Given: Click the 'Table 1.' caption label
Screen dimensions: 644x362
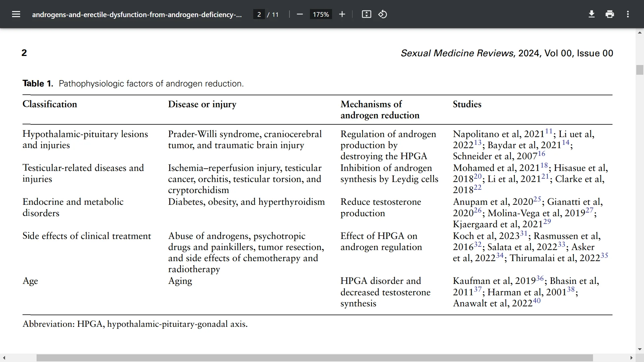Looking at the screenshot, I should point(38,83).
